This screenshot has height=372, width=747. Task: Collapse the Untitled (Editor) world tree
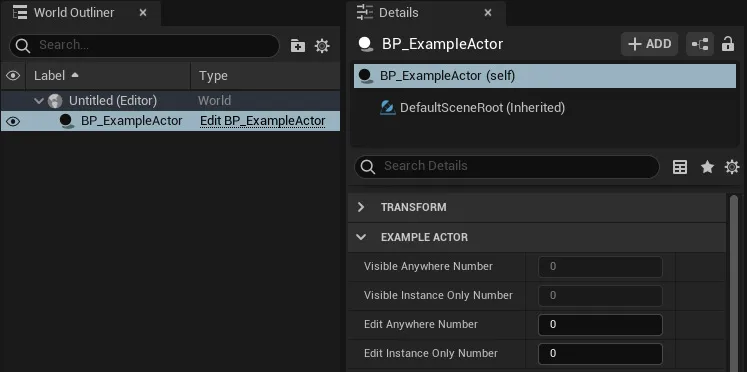click(40, 101)
